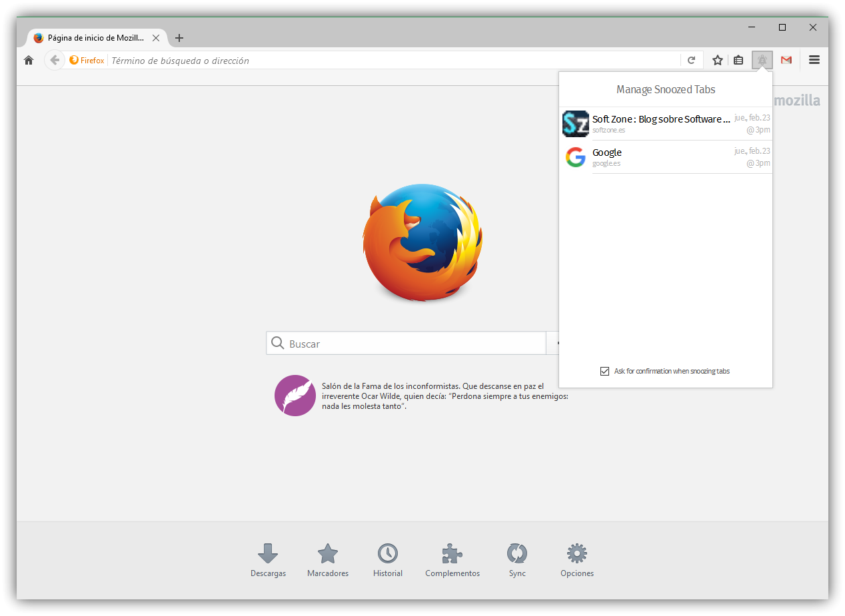Image resolution: width=845 pixels, height=616 pixels.
Task: Click the Salón de la Fama snippet text
Action: tap(445, 396)
